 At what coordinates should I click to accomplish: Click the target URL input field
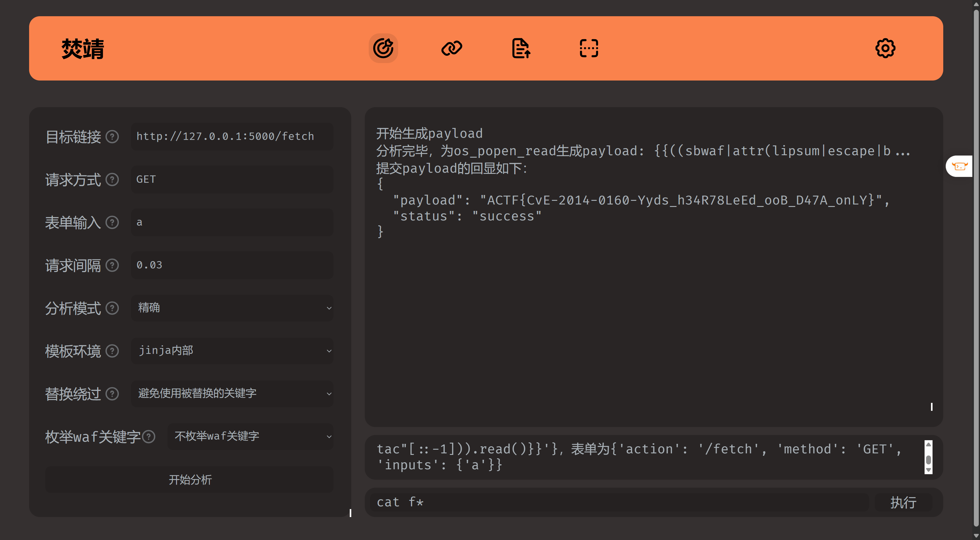(232, 137)
